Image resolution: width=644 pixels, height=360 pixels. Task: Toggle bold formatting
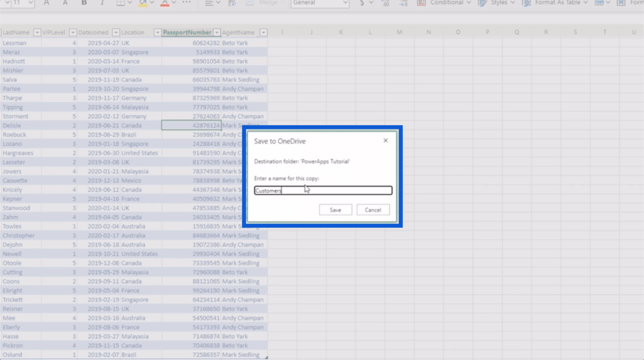(84, 3)
